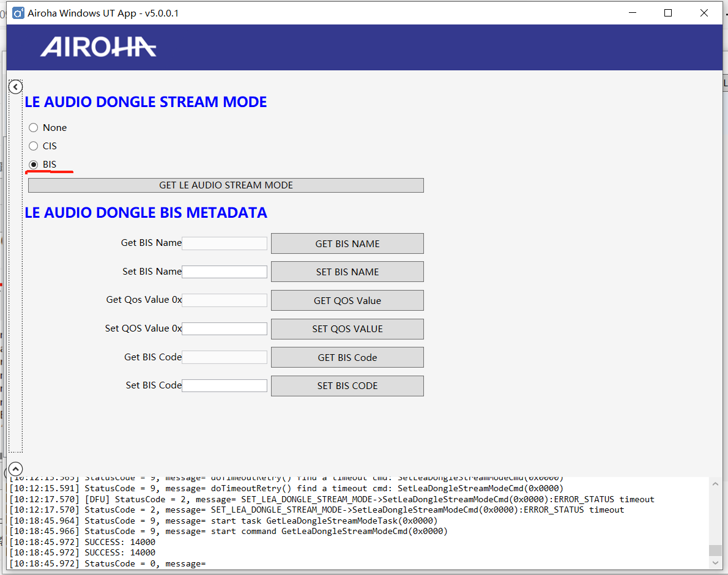Click the GET QOS Value button
728x575 pixels.
[x=347, y=301]
